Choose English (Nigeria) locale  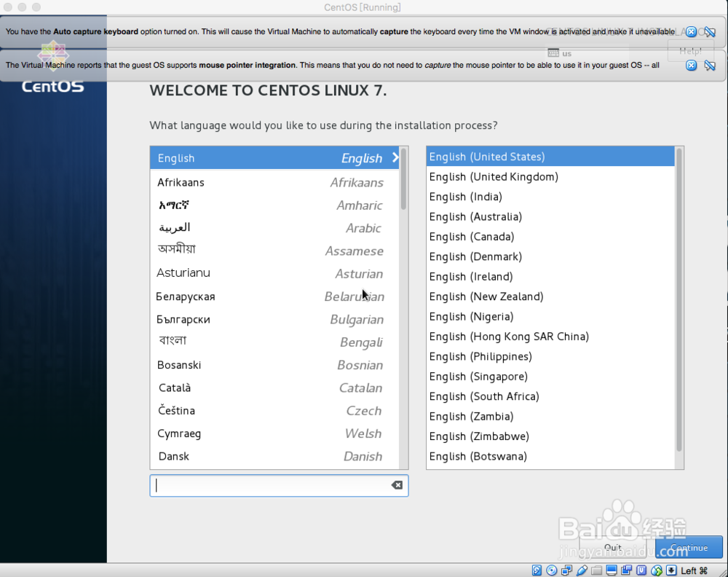tap(550, 316)
